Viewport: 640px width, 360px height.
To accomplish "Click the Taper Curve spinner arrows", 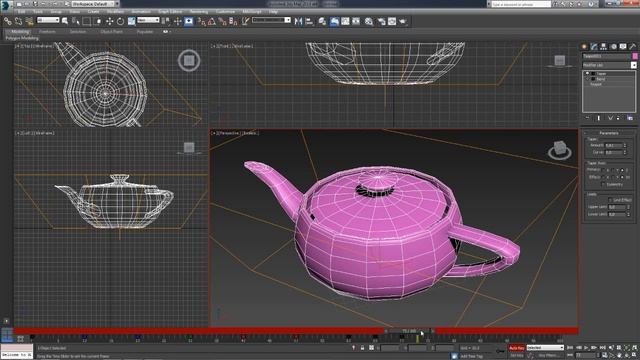I will [x=624, y=152].
